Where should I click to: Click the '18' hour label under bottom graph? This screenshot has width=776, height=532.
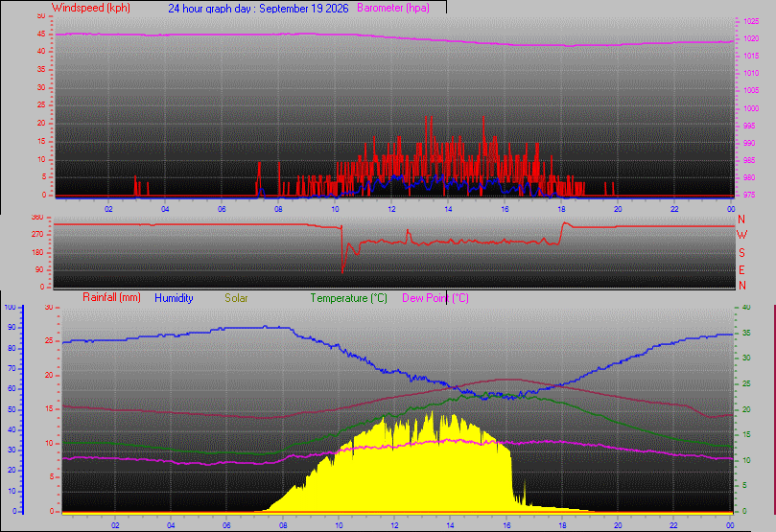[562, 525]
